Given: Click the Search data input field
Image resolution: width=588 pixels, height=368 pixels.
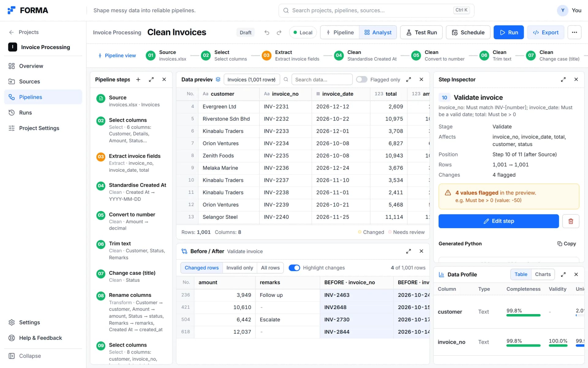Looking at the screenshot, I should coord(322,79).
